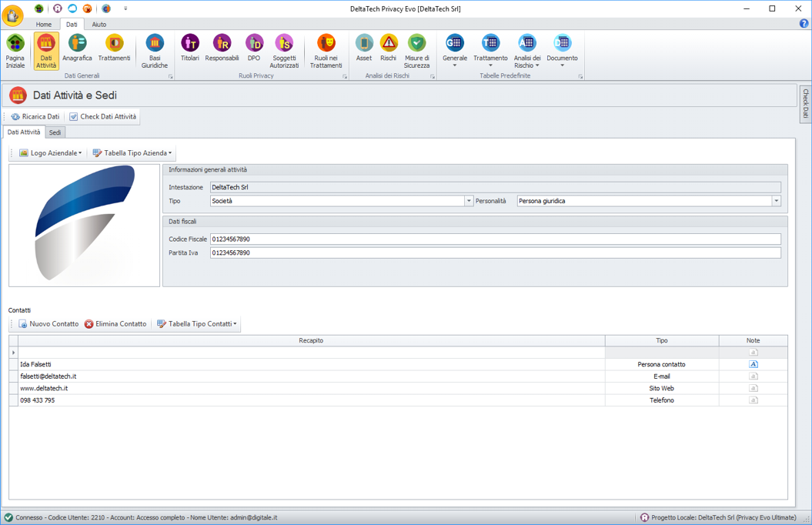Click the Note column header
Image resolution: width=812 pixels, height=525 pixels.
[x=753, y=341]
